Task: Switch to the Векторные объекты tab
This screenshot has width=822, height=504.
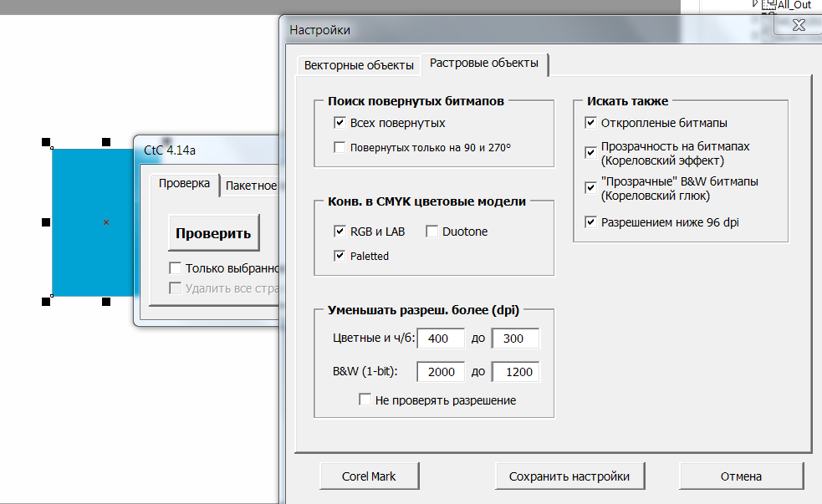Action: click(359, 65)
